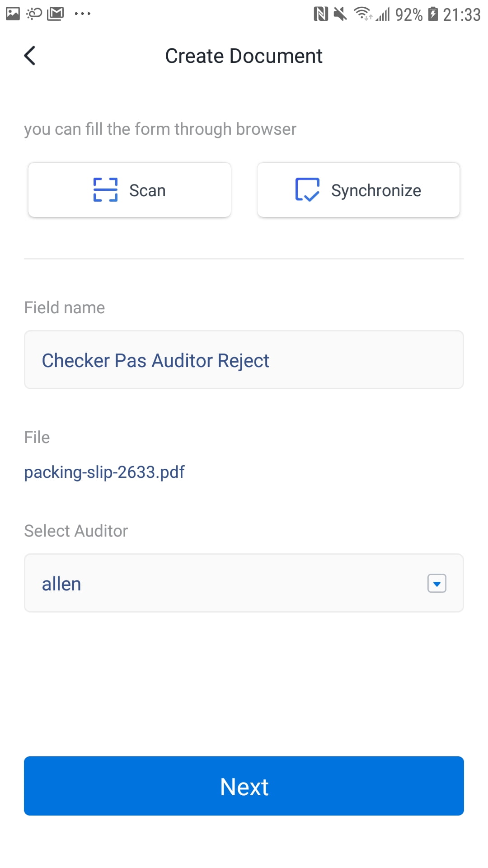This screenshot has width=488, height=868.
Task: Tap the blue Next button
Action: [244, 786]
